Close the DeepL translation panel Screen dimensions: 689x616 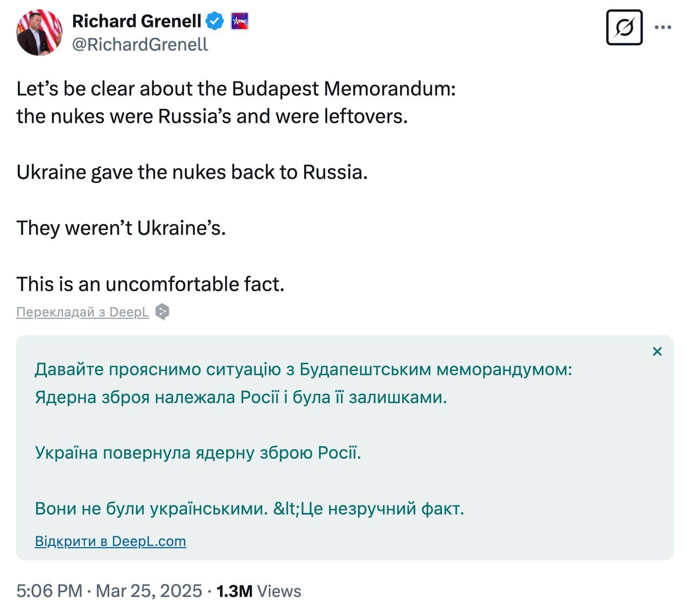coord(657,352)
